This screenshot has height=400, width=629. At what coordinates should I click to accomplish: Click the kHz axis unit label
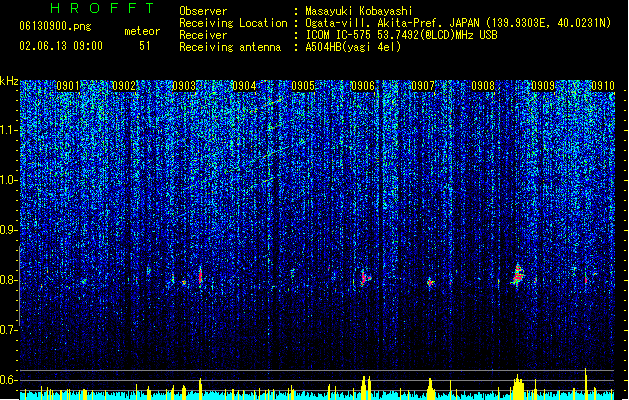click(9, 81)
